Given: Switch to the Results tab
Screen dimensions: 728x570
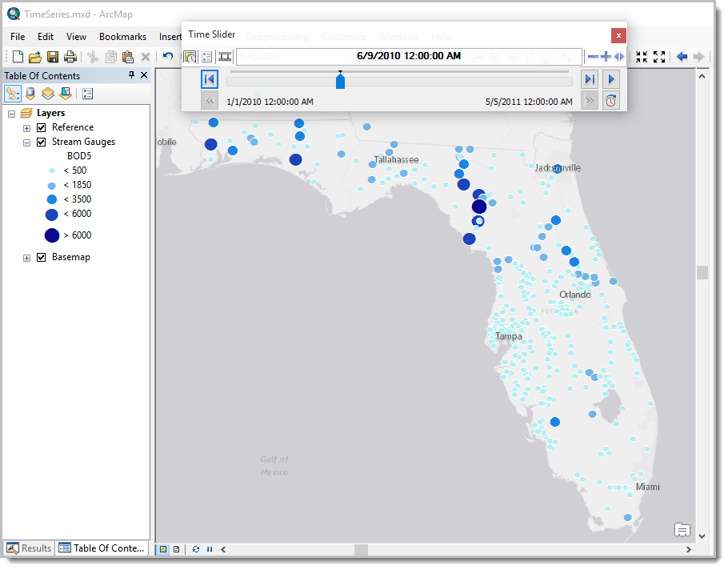Looking at the screenshot, I should pyautogui.click(x=30, y=548).
